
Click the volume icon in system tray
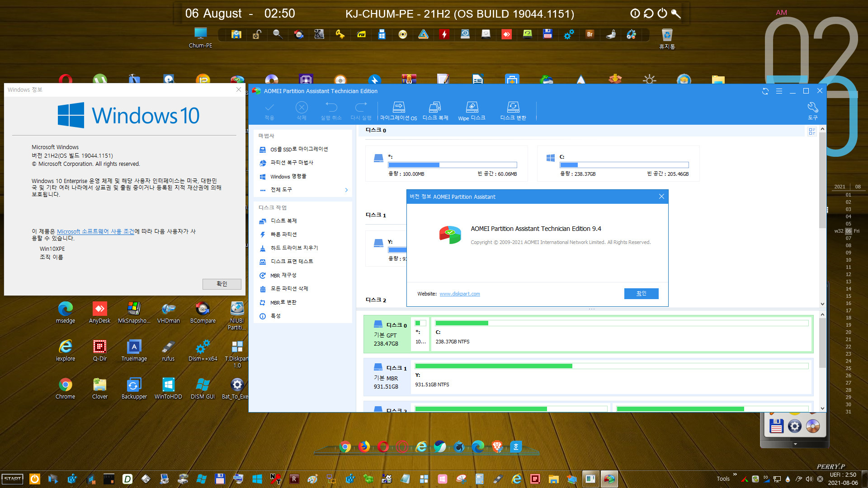tap(809, 479)
